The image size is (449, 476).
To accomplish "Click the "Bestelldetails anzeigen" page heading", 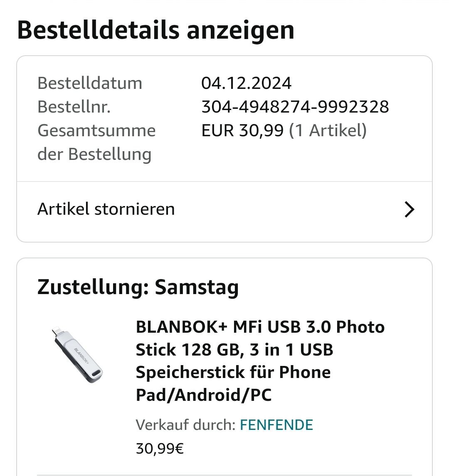I will [155, 30].
